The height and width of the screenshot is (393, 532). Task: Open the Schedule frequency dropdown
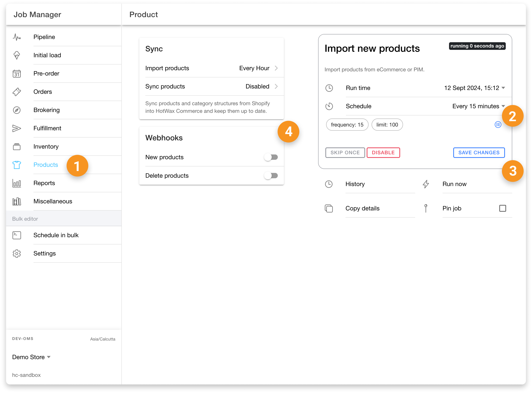(x=478, y=106)
